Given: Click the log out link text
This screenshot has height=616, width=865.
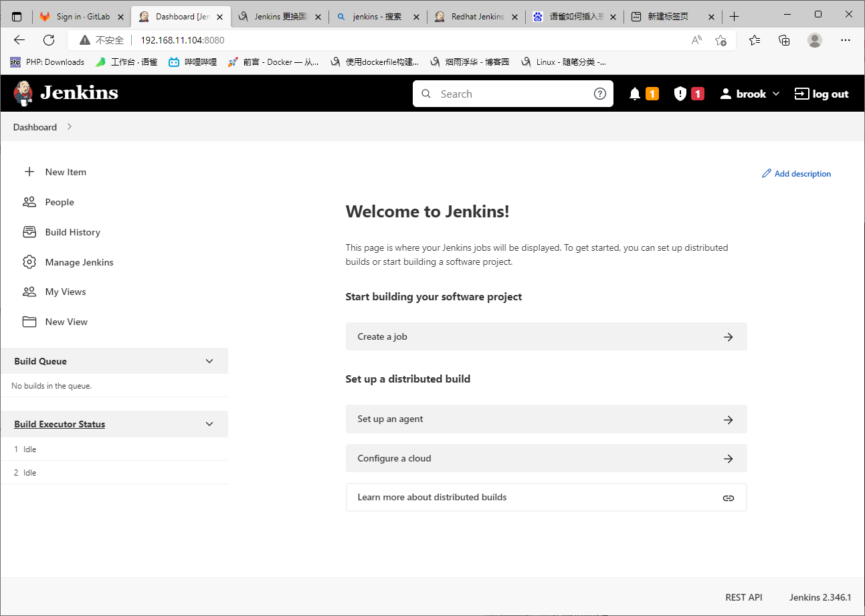Looking at the screenshot, I should 830,94.
